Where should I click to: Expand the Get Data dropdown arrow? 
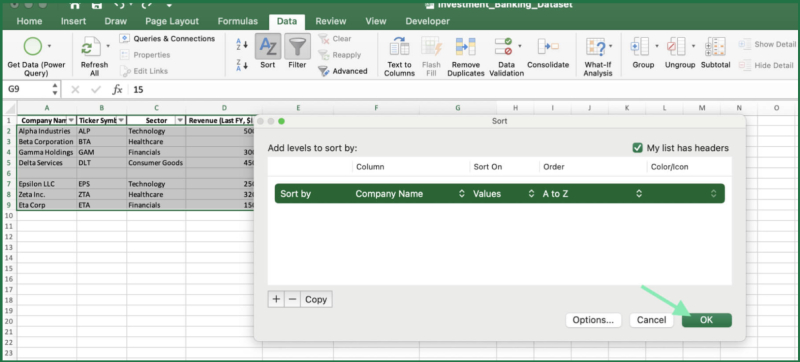pos(49,46)
